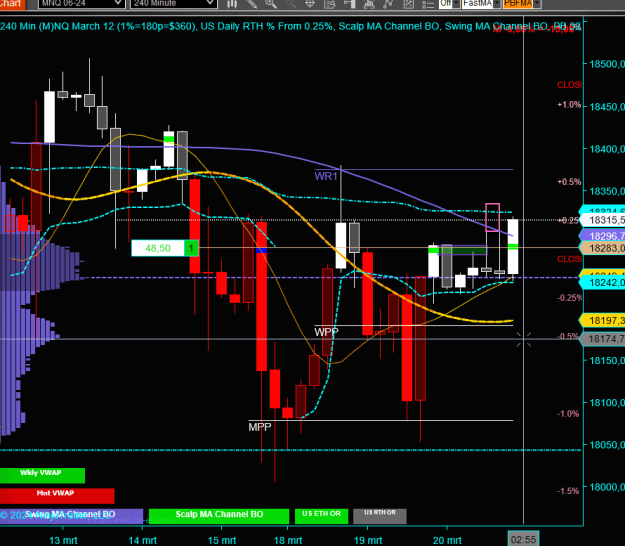
Task: Select the 48,50 order position marker
Action: (x=158, y=248)
